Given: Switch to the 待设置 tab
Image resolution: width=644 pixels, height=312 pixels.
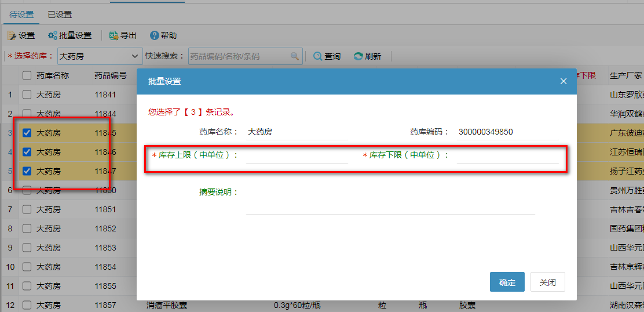Looking at the screenshot, I should point(21,15).
